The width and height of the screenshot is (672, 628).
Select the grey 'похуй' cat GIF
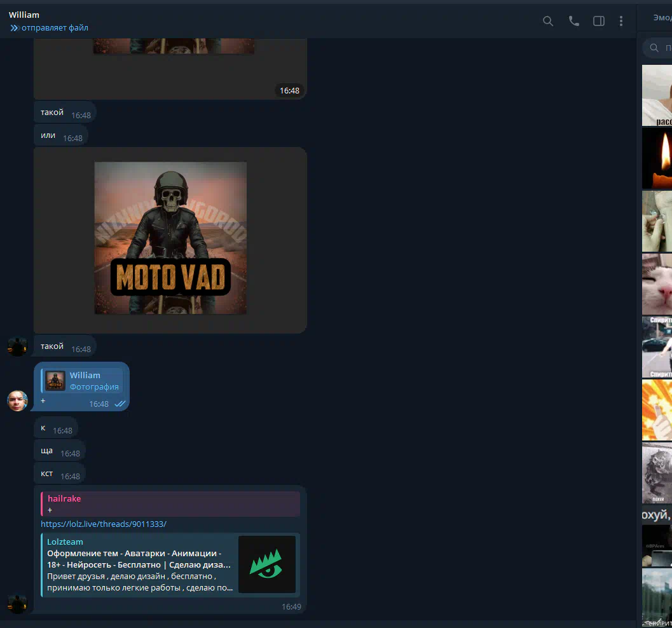(x=657, y=473)
